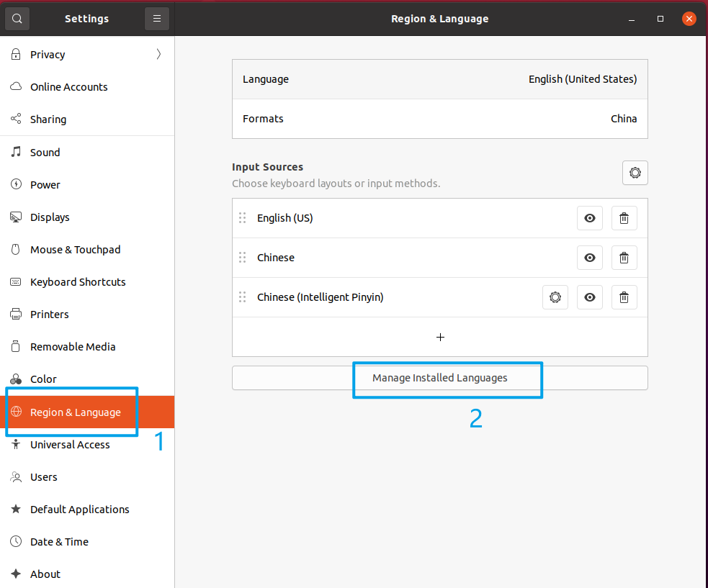Open Default Applications label

(79, 510)
